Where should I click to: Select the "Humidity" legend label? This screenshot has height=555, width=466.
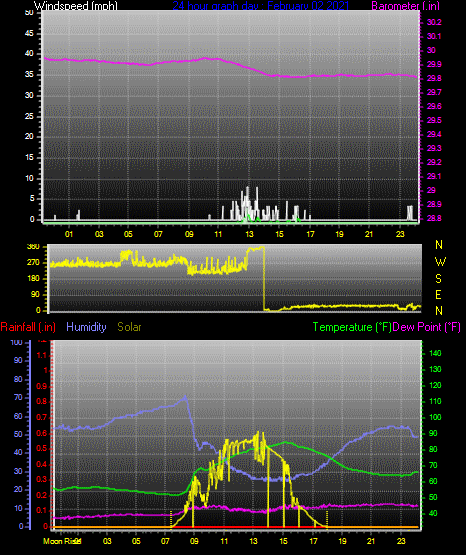click(86, 327)
